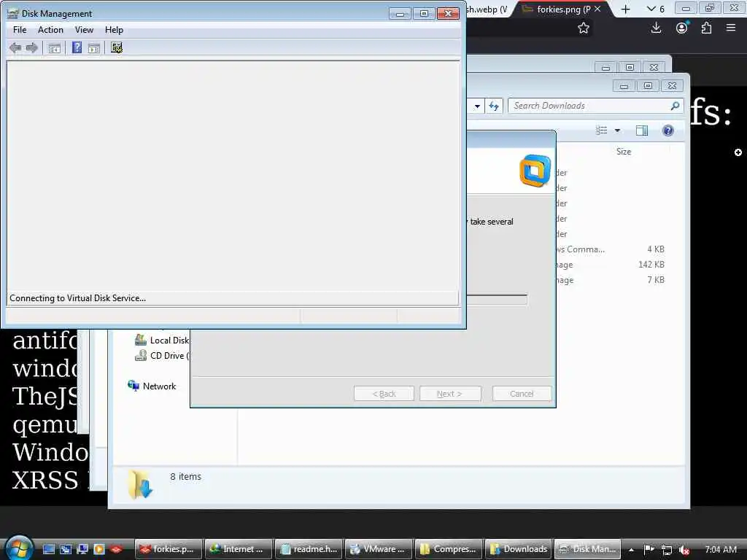Click the Forward arrow in Disk Management toolbar

tap(32, 47)
